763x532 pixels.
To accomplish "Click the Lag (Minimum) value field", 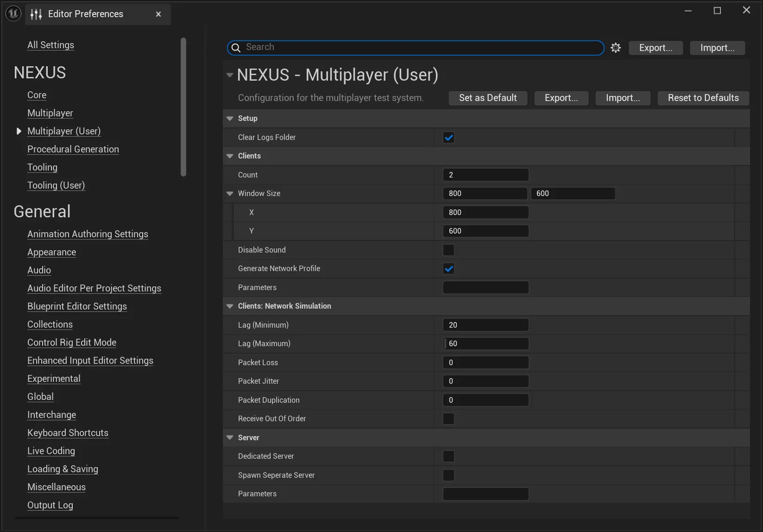I will pos(486,325).
